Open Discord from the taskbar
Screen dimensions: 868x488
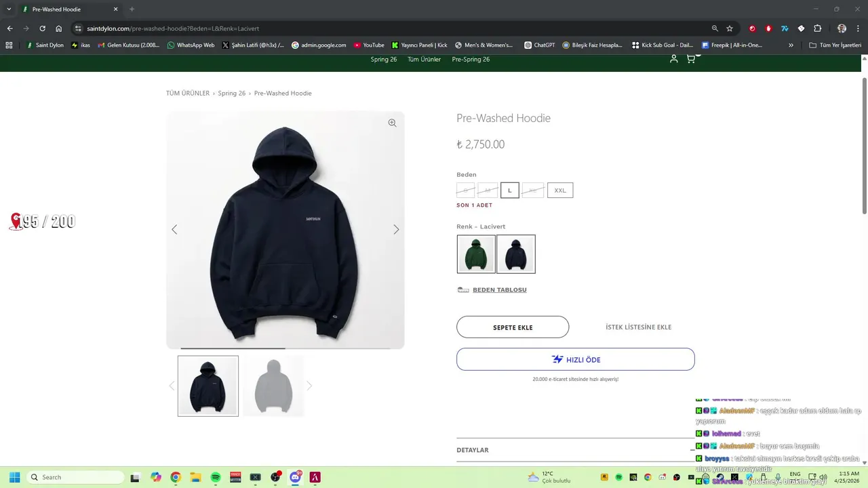(x=295, y=477)
